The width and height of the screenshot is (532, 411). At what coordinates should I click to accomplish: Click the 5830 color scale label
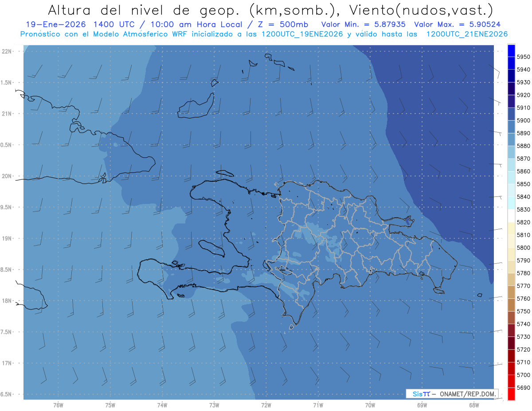(x=523, y=210)
